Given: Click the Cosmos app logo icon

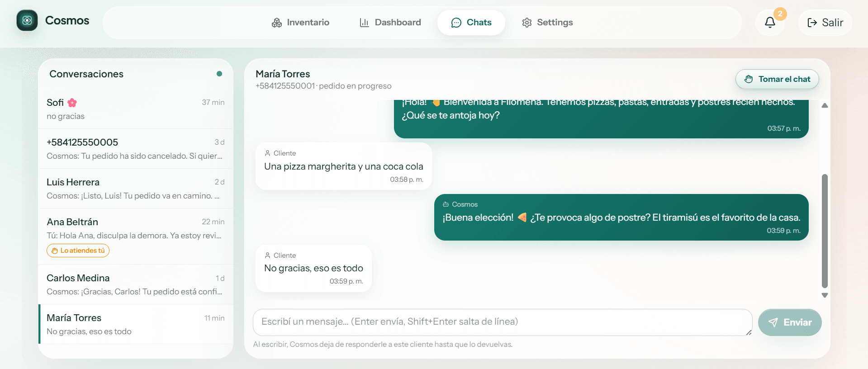Looking at the screenshot, I should point(27,20).
